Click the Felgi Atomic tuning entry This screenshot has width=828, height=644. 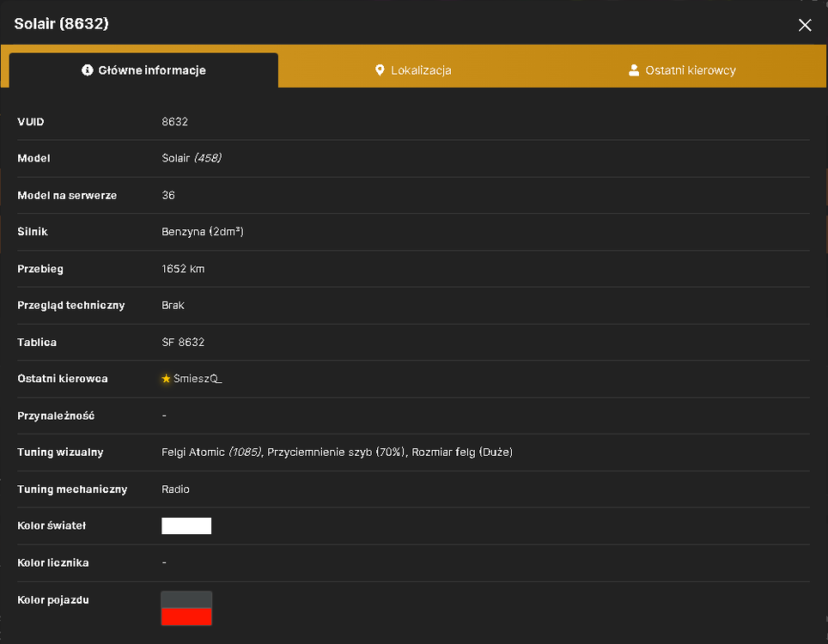[x=211, y=452]
